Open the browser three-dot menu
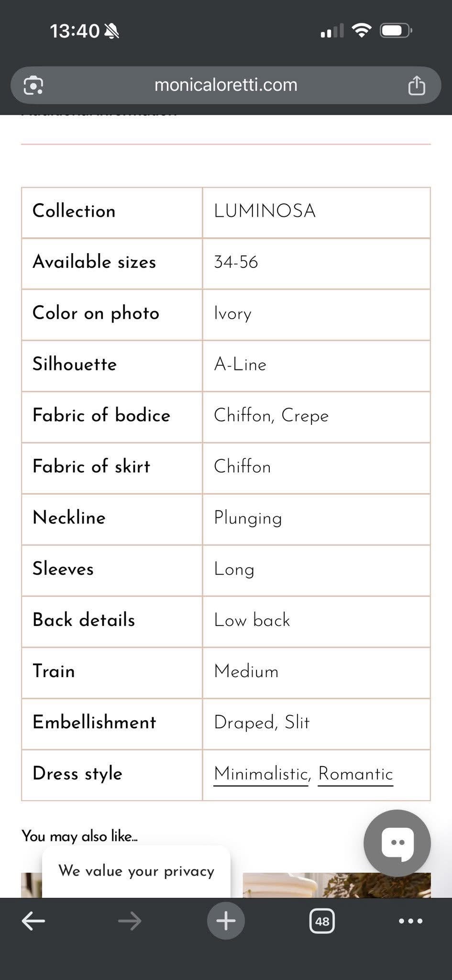 coord(410,921)
